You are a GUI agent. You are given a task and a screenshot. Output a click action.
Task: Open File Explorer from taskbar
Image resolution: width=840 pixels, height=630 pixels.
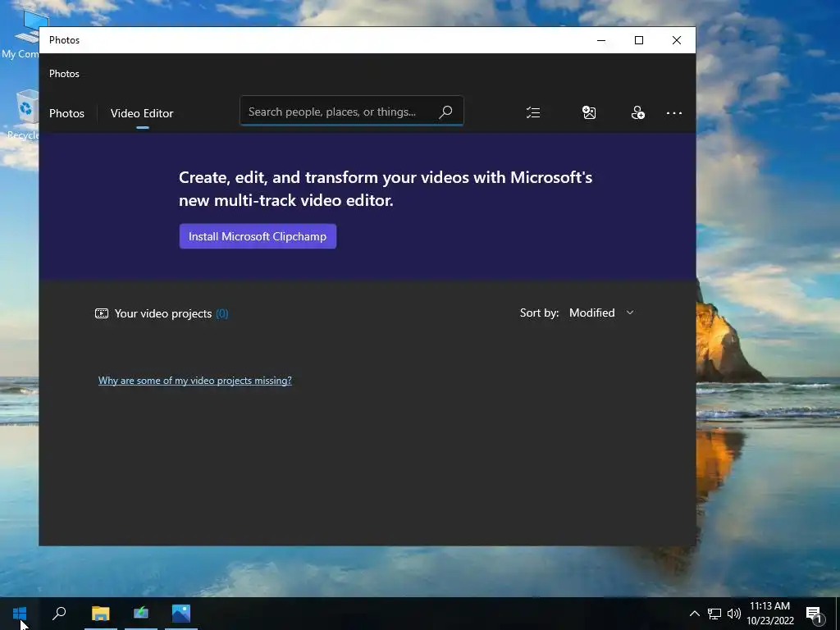pyautogui.click(x=100, y=614)
